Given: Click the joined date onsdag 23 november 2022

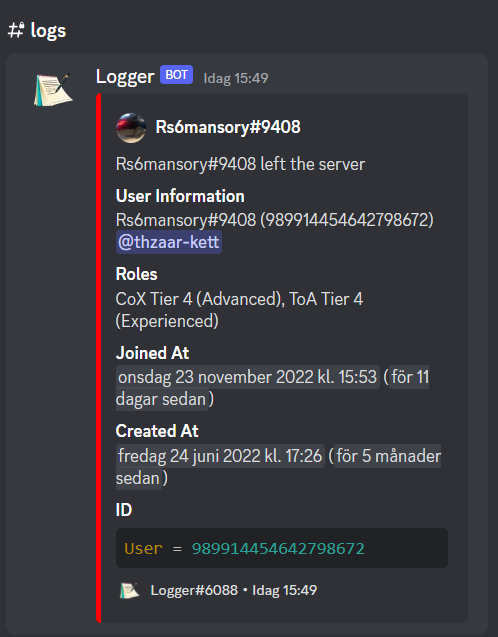Looking at the screenshot, I should tap(248, 377).
